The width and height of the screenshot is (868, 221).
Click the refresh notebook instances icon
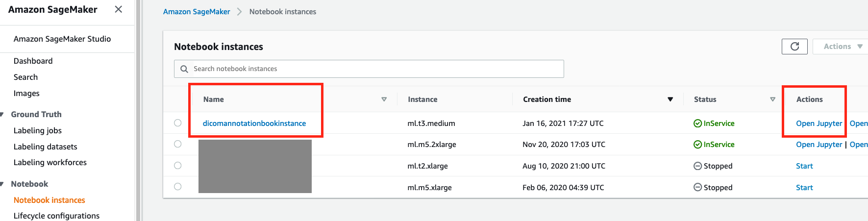794,47
